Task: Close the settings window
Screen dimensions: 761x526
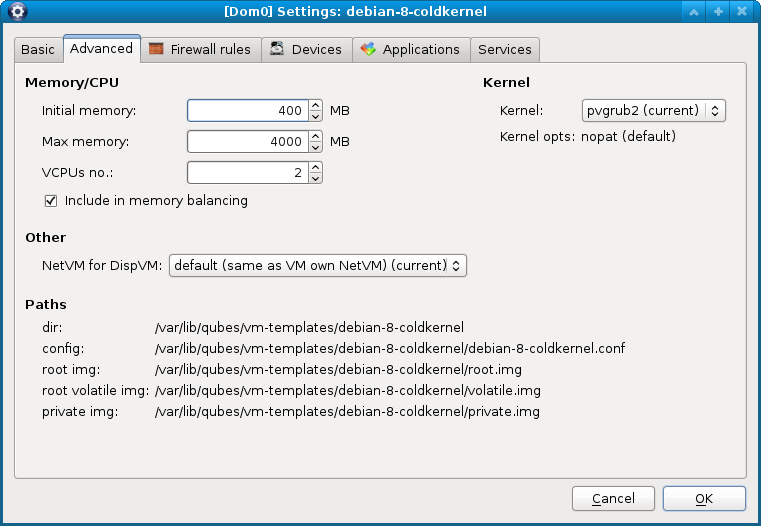Action: (742, 12)
